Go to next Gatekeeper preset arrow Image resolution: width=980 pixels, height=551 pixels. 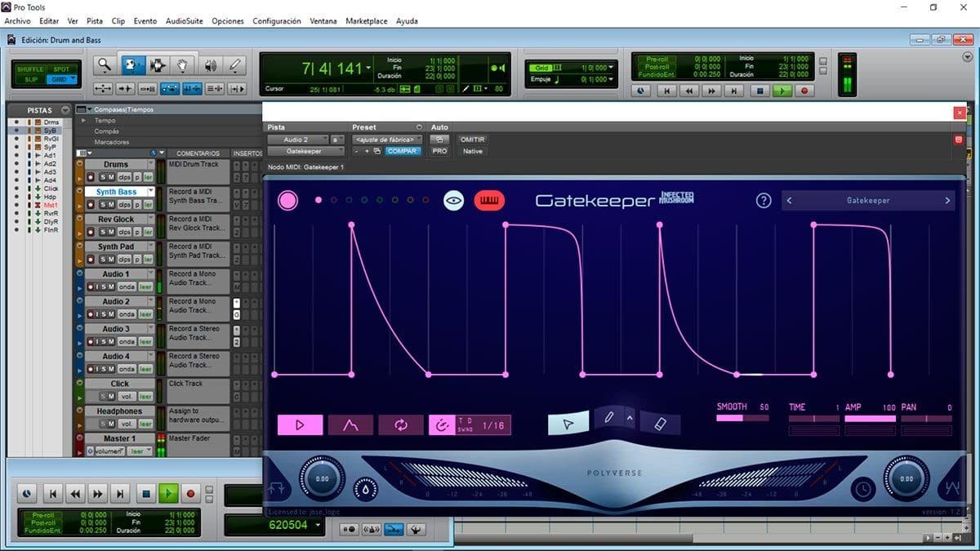tap(947, 200)
